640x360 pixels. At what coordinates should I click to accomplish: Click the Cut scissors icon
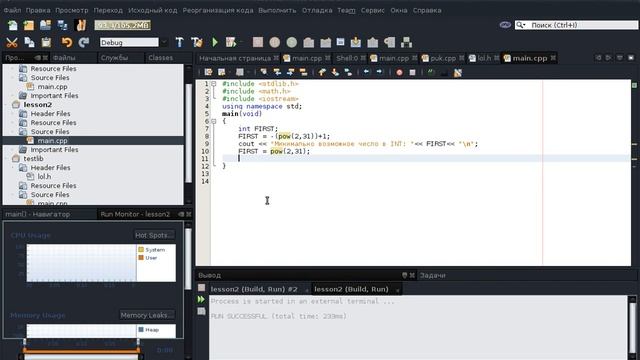point(12,42)
